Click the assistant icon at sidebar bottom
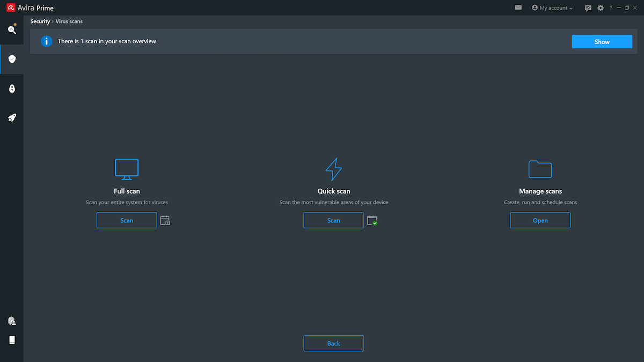 [x=12, y=320]
